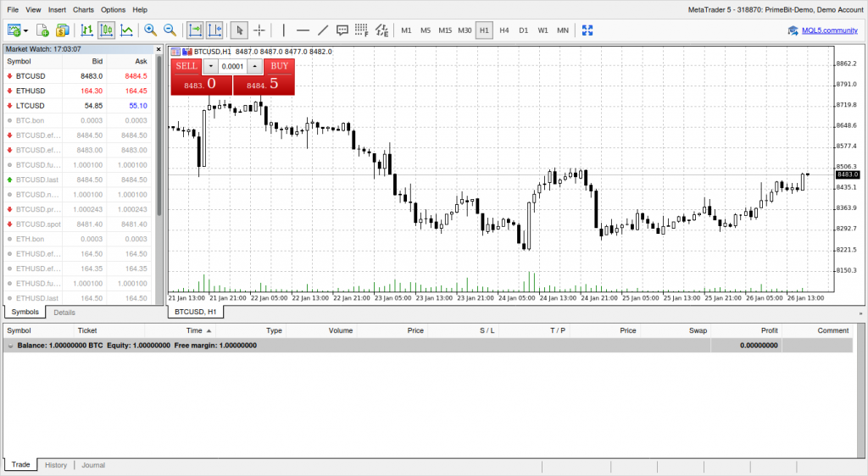Open the MQL5.community link
The image size is (868, 476).
829,30
